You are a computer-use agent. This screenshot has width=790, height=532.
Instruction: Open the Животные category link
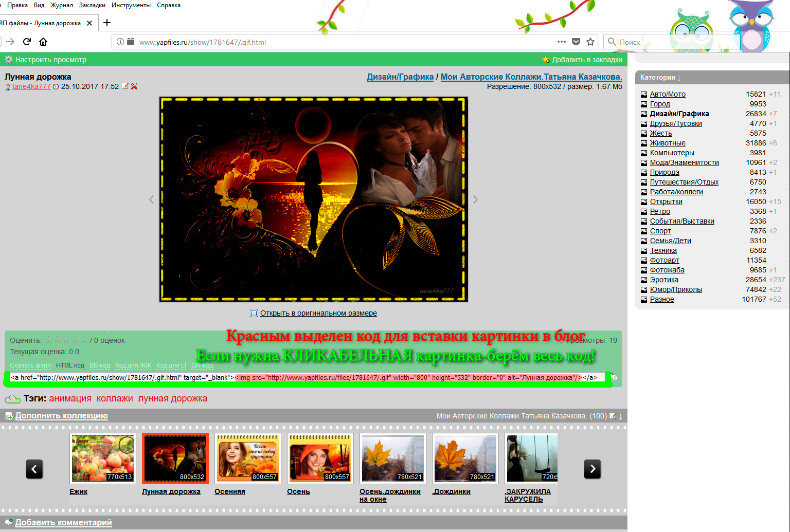pyautogui.click(x=667, y=143)
